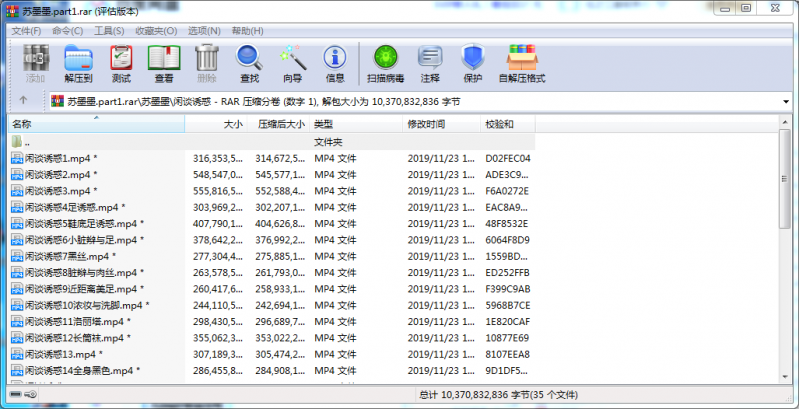Run the 测试 (Test) archive tool
This screenshot has height=409, width=799.
pyautogui.click(x=121, y=62)
